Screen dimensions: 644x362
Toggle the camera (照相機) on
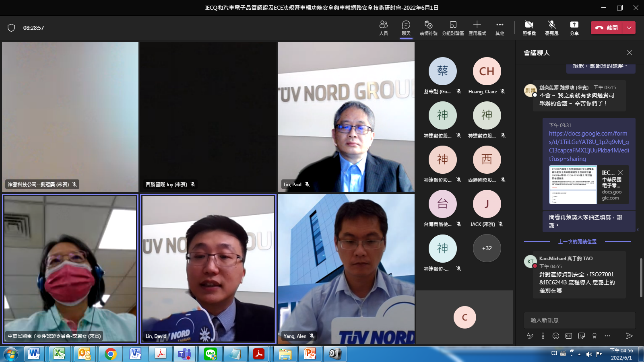pos(529,28)
